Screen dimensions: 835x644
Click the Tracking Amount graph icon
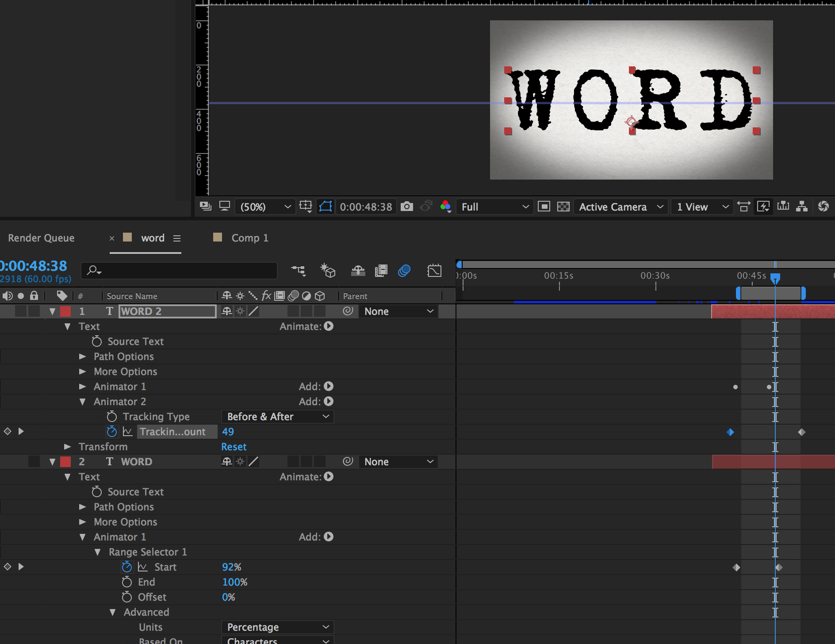tap(127, 431)
